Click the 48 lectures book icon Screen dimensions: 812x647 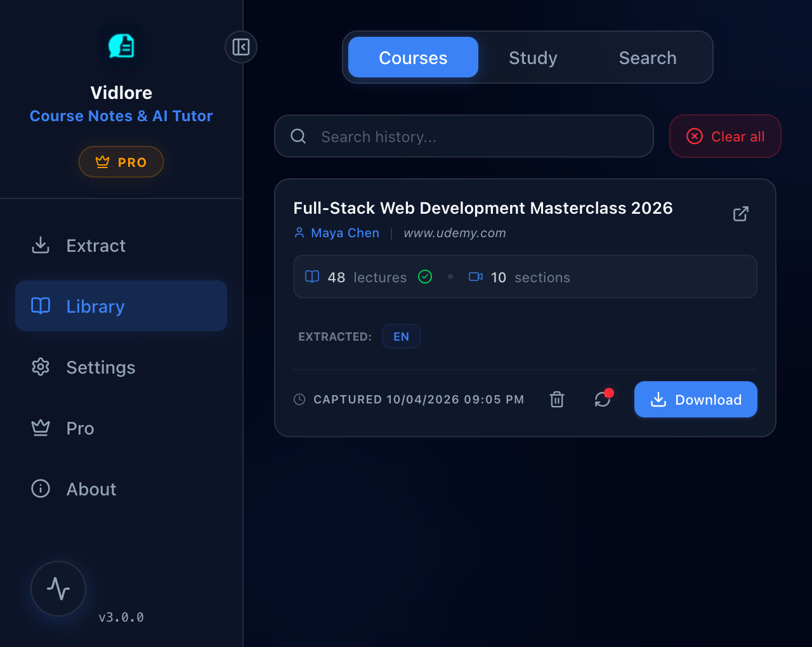click(x=312, y=277)
